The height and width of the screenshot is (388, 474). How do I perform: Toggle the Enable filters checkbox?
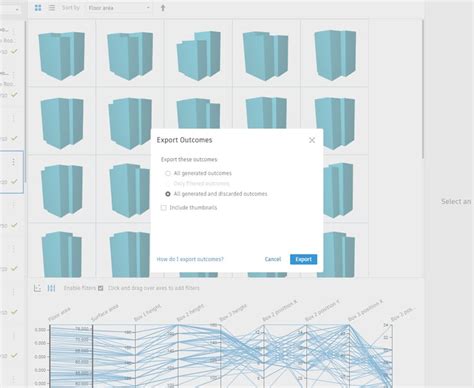pyautogui.click(x=100, y=288)
